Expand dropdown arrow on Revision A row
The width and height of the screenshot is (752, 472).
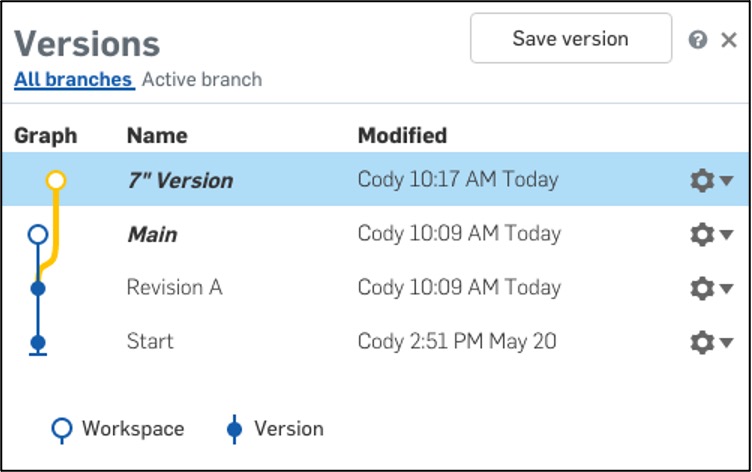tap(727, 289)
